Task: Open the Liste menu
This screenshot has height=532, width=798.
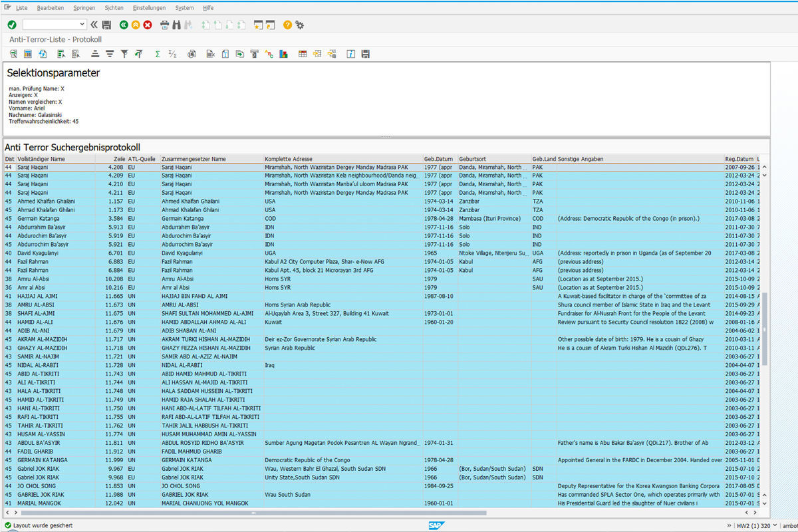Action: click(22, 8)
